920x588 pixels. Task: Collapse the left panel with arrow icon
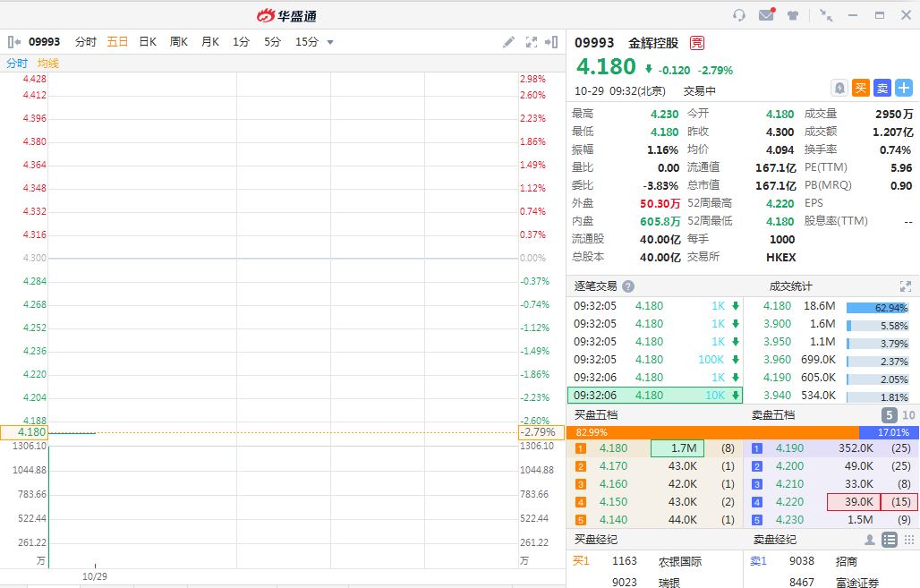13,42
